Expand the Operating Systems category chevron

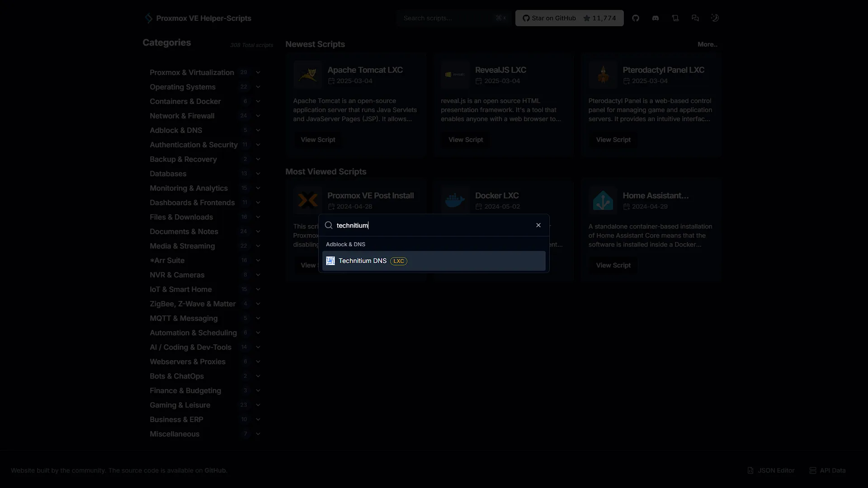coord(258,87)
